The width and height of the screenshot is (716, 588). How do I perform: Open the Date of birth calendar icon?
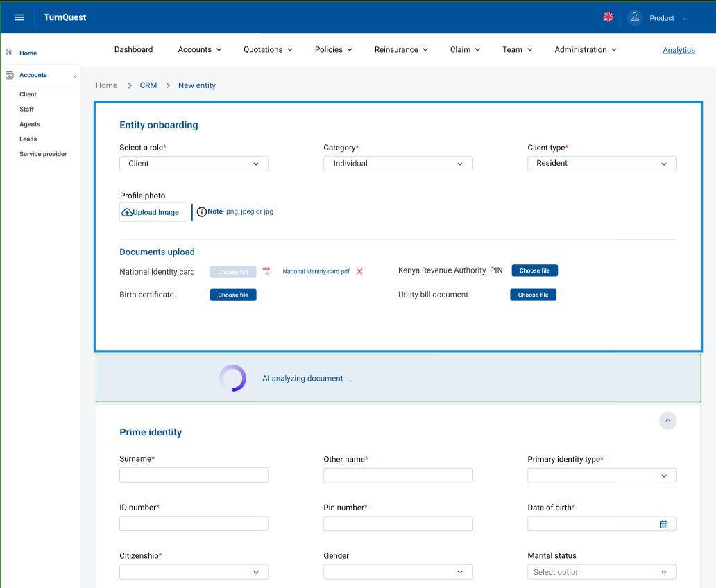(x=663, y=524)
